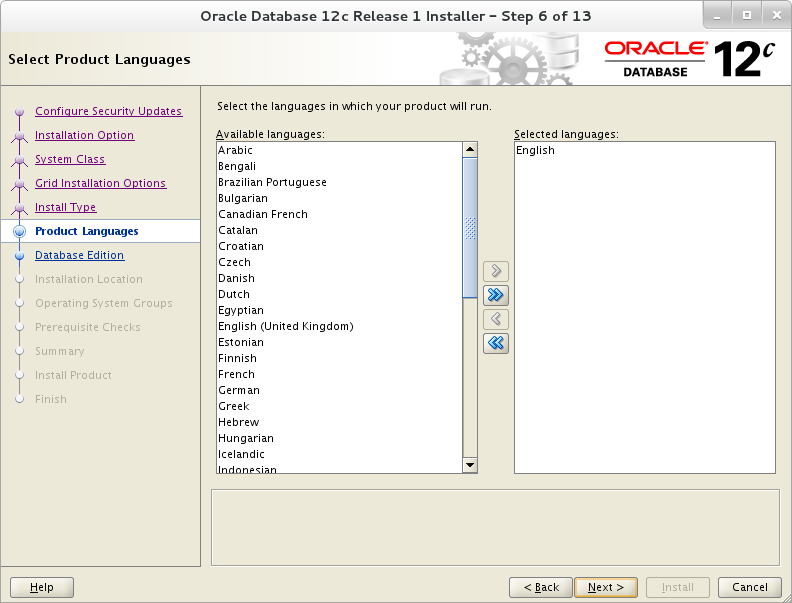
Task: Select English in the Selected languages list
Action: 645,150
